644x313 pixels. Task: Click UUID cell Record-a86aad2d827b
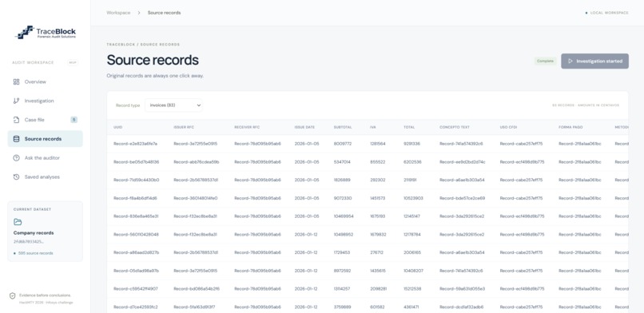pyautogui.click(x=137, y=252)
